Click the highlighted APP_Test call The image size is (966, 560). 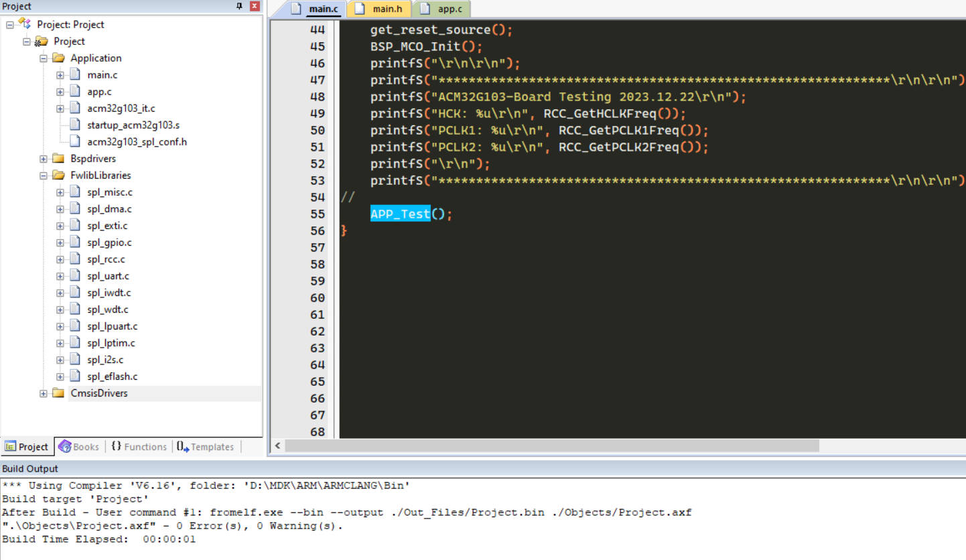(x=400, y=214)
